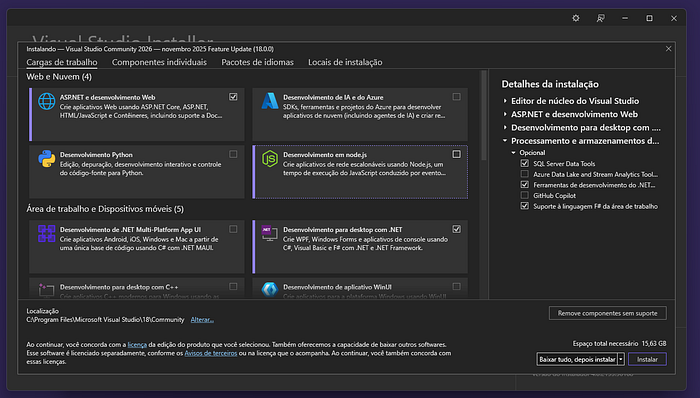
Task: Click the WinUI application icon
Action: 270,290
